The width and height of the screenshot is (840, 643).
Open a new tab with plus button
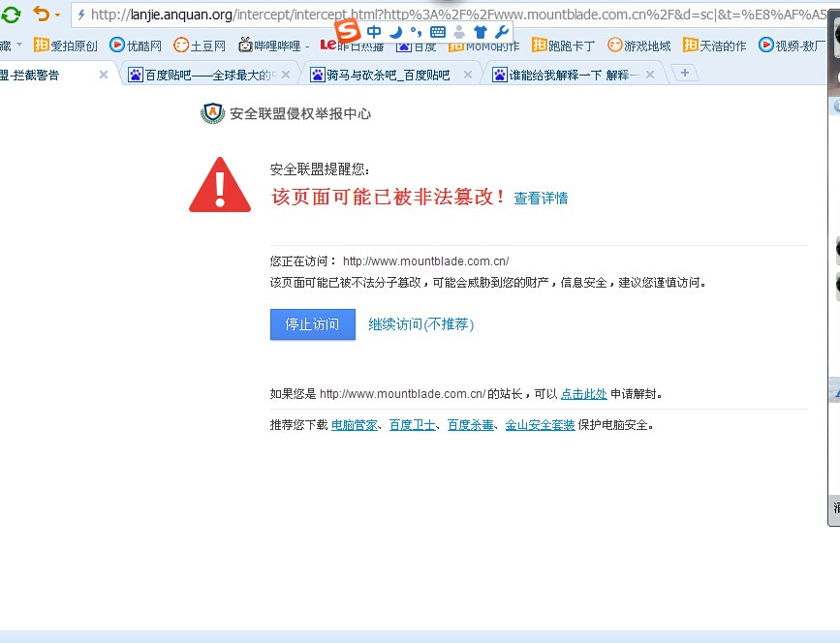pos(685,73)
